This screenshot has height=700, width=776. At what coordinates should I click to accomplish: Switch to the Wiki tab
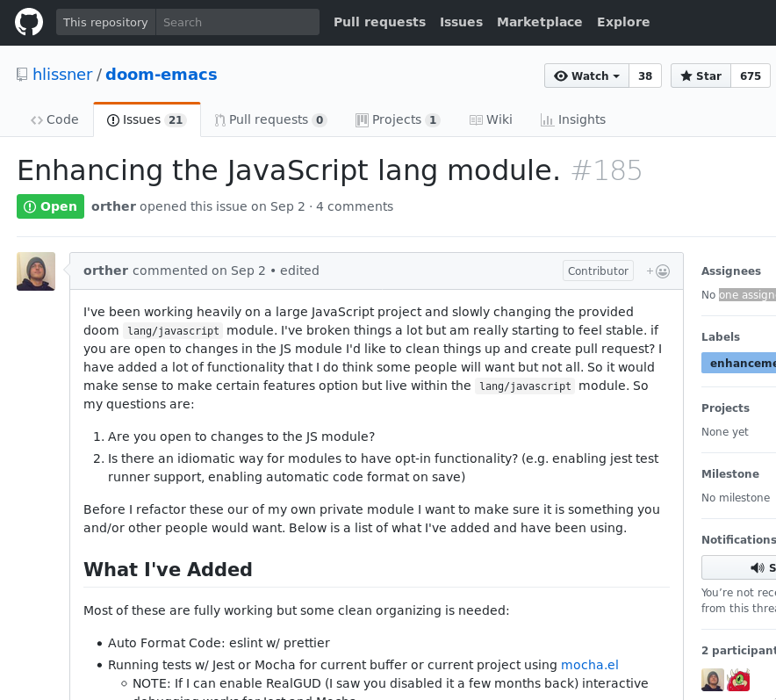pyautogui.click(x=491, y=119)
